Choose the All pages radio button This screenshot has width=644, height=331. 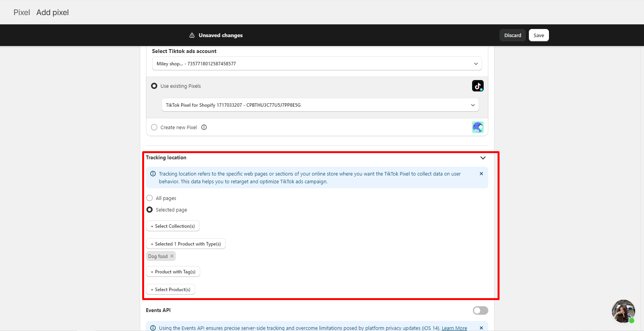coord(150,198)
